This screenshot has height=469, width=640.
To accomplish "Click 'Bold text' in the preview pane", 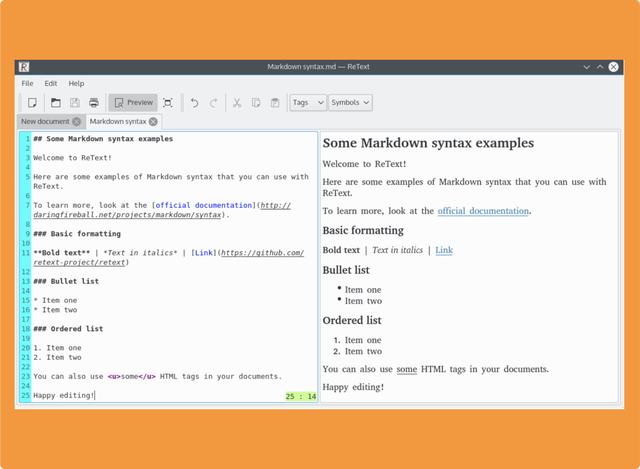I will [x=341, y=250].
